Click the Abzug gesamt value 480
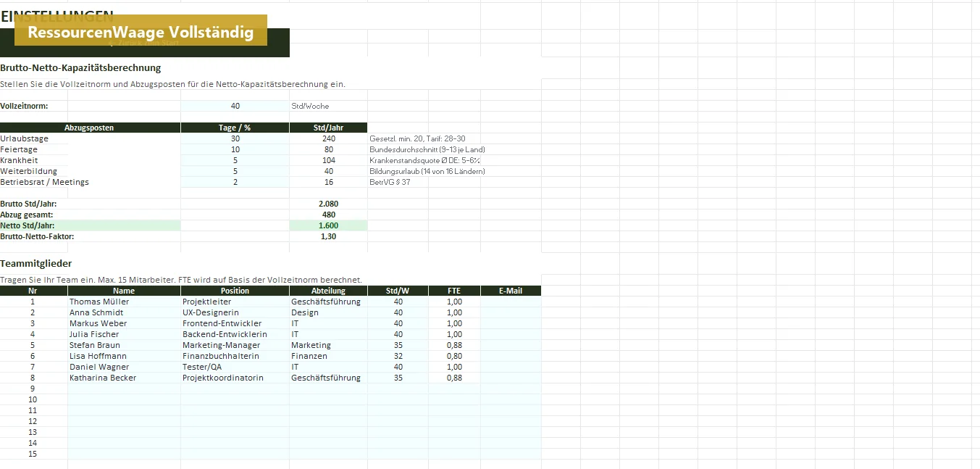The image size is (980, 469). click(x=328, y=215)
